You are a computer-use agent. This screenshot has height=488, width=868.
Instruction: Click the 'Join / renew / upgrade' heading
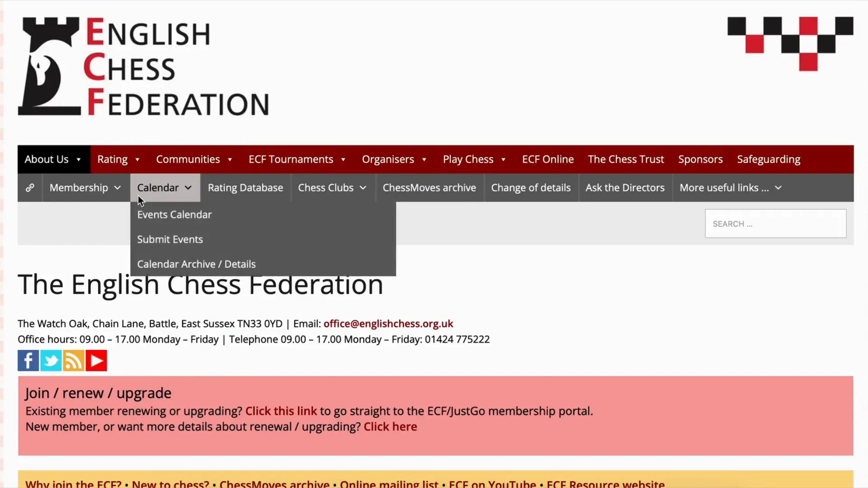(98, 393)
